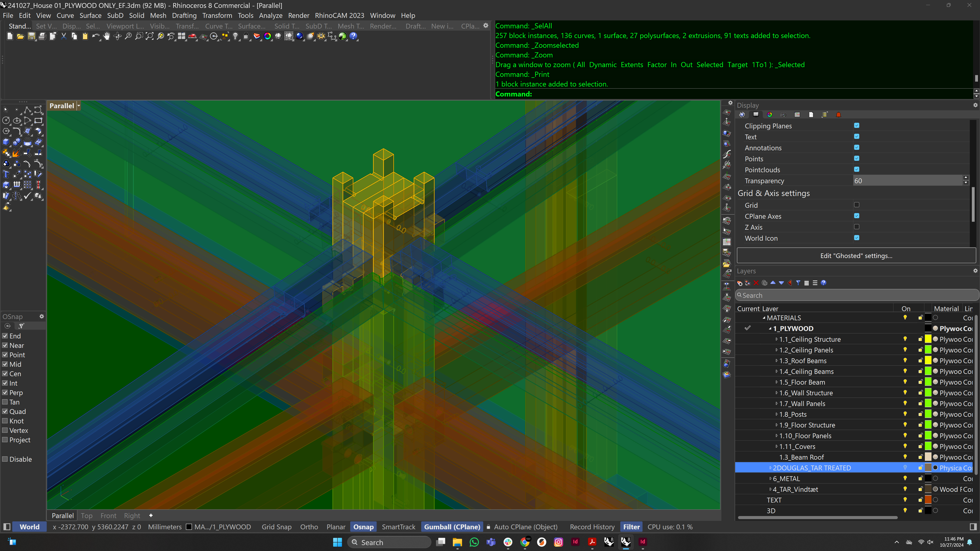
Task: Click the Zoom Extents icon
Action: 150,36
